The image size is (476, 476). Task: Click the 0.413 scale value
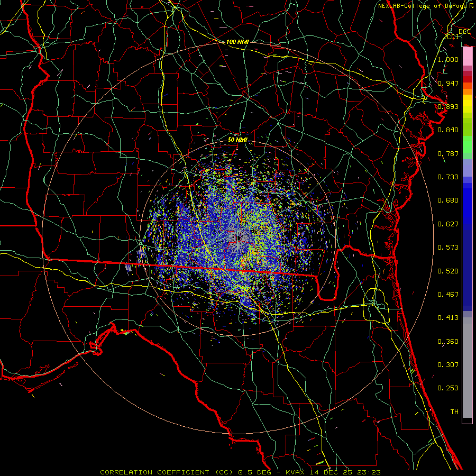click(448, 318)
